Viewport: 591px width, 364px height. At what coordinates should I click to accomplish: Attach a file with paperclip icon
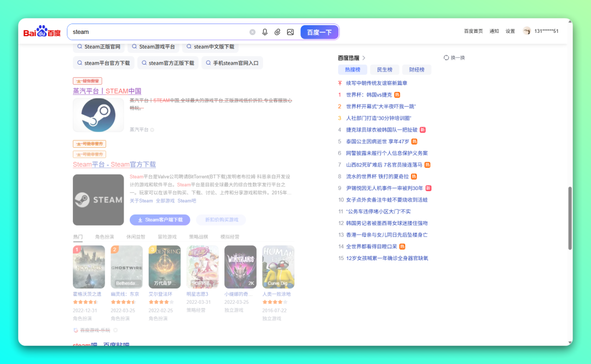click(277, 32)
